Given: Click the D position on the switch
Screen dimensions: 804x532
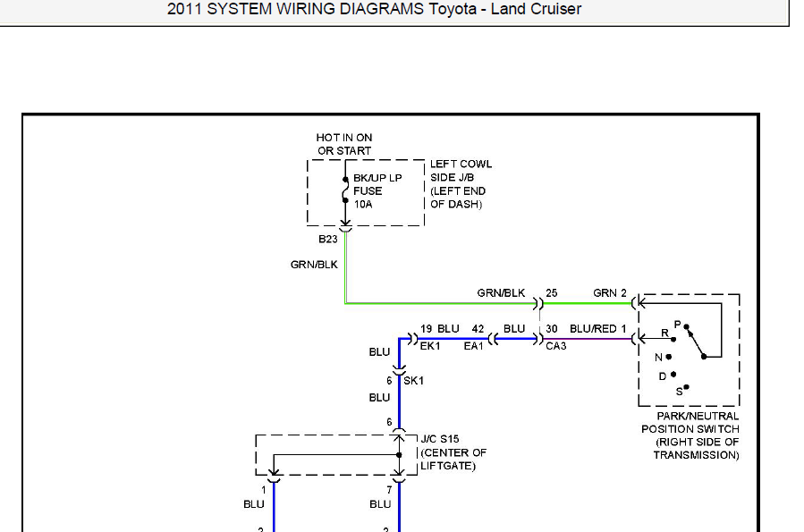Looking at the screenshot, I should click(662, 376).
